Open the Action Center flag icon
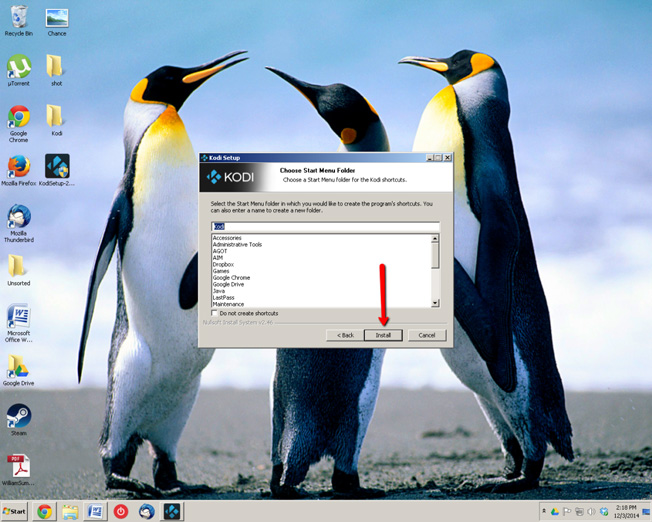This screenshot has width=652, height=522. point(567,511)
